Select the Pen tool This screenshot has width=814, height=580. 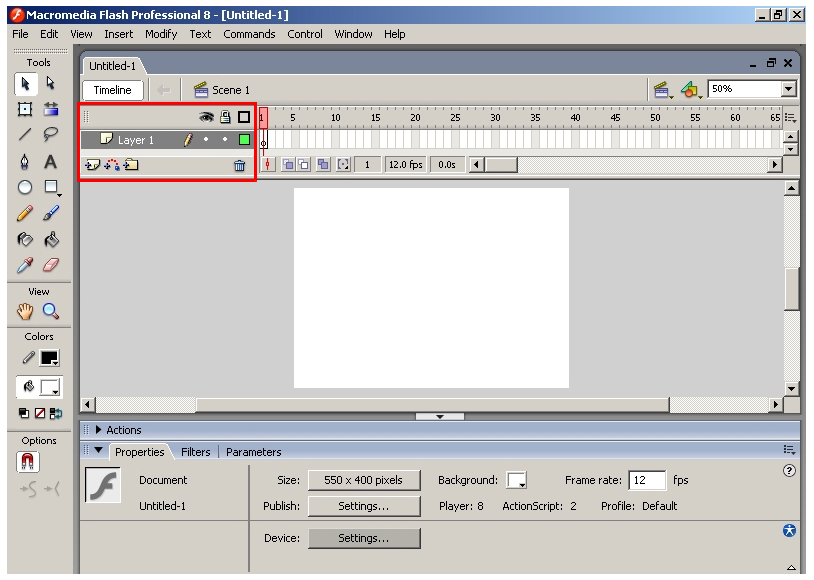(25, 161)
